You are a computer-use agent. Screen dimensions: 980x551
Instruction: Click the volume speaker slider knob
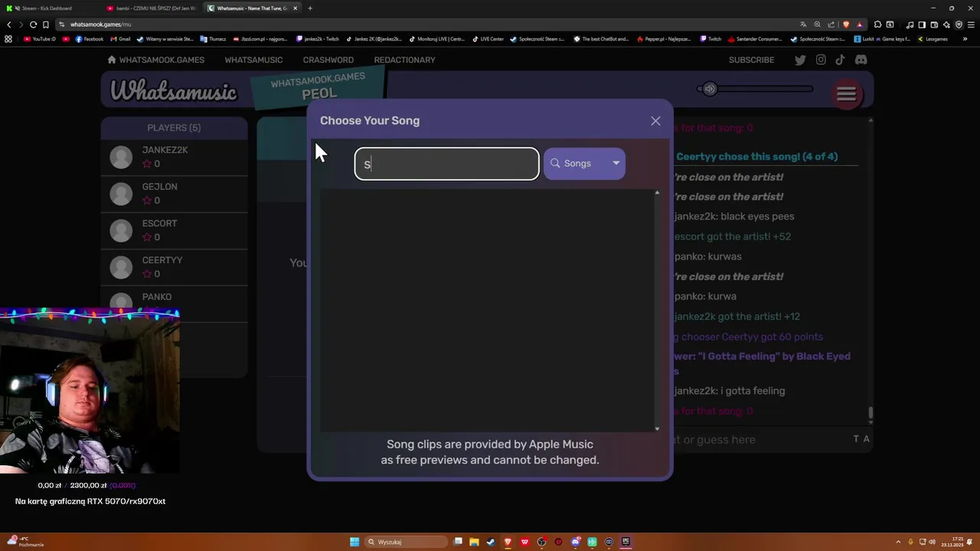(x=710, y=89)
